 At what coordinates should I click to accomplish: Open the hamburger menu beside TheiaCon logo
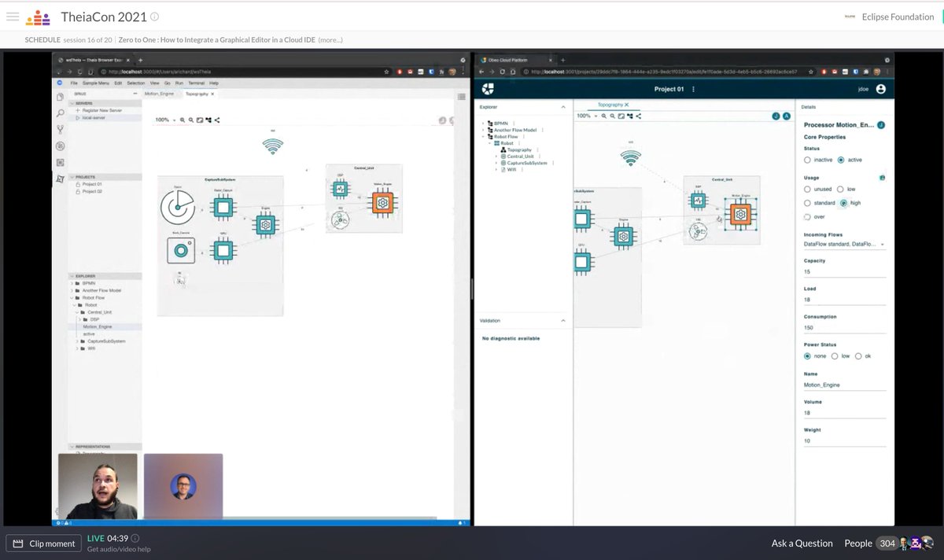point(13,17)
